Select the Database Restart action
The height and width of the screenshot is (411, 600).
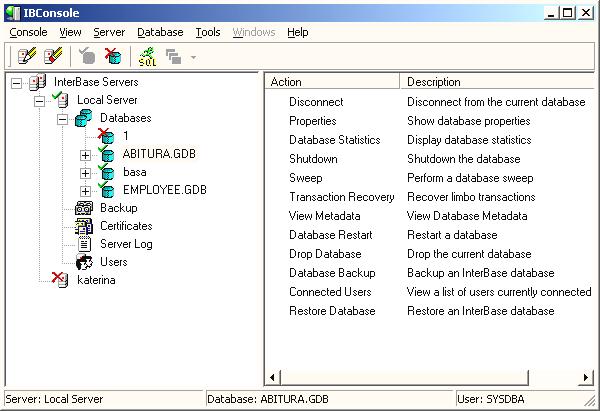(331, 235)
